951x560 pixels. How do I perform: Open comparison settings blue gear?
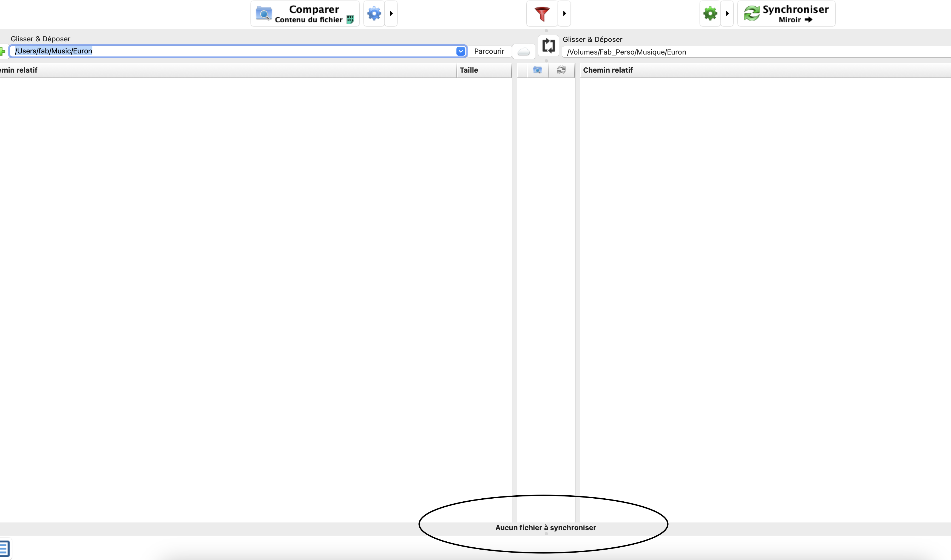(374, 14)
